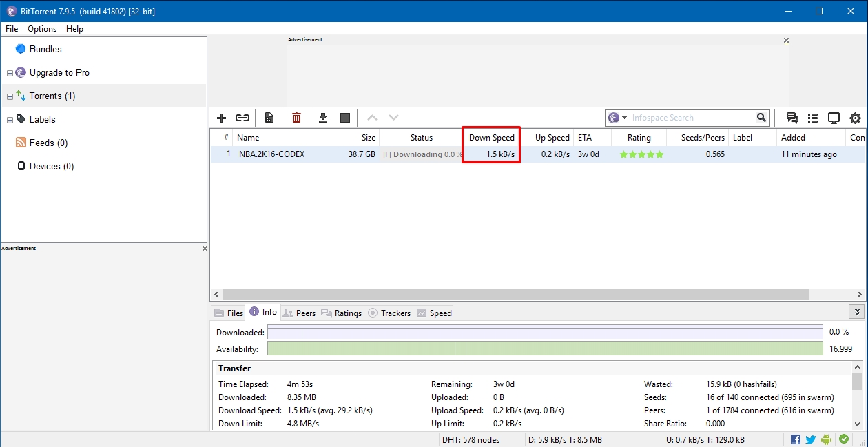Open Preferences with the gear icon
The width and height of the screenshot is (868, 447).
[855, 118]
